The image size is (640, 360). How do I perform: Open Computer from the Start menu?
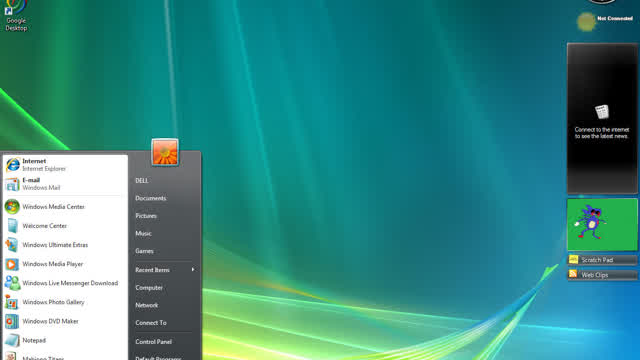(149, 287)
